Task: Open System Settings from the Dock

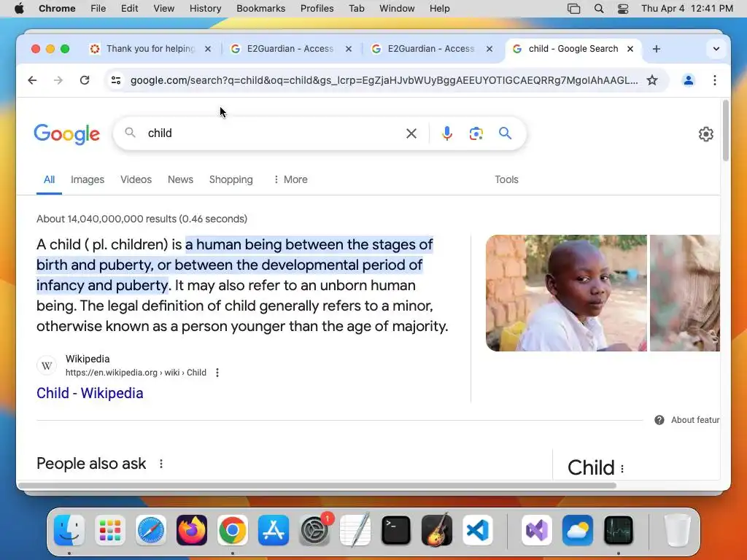Action: point(314,530)
